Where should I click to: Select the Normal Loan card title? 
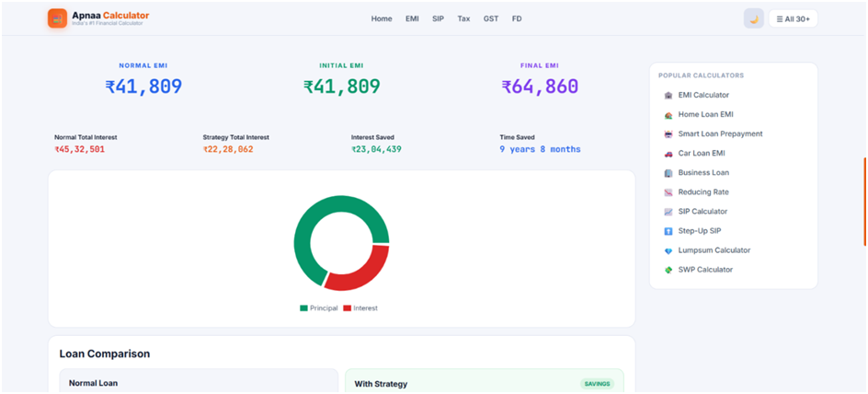[x=93, y=383]
